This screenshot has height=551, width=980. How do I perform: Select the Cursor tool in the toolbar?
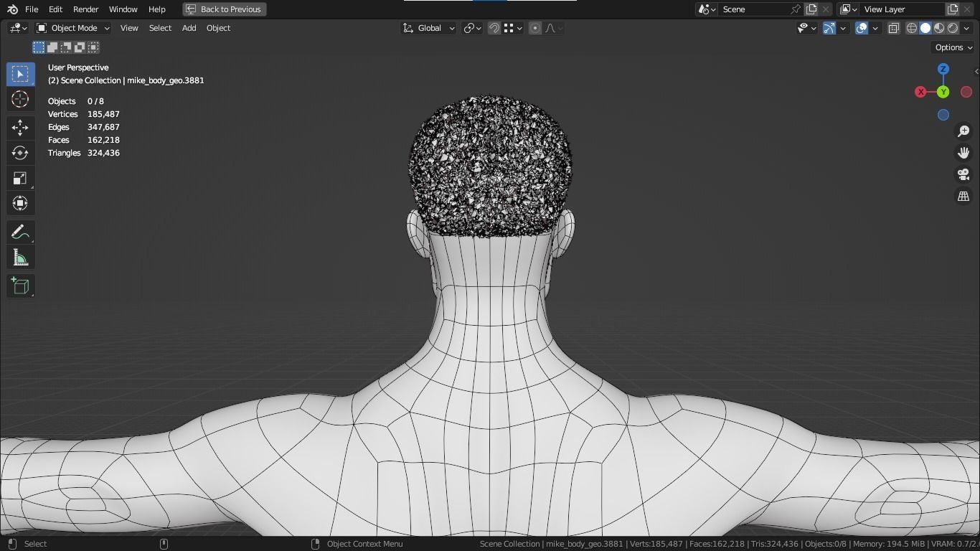[20, 99]
